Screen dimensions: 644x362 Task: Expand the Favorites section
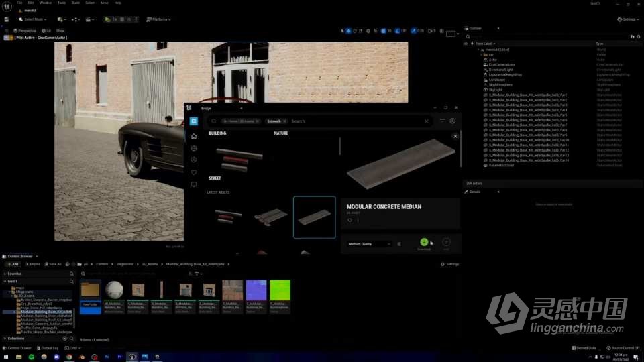pos(5,274)
